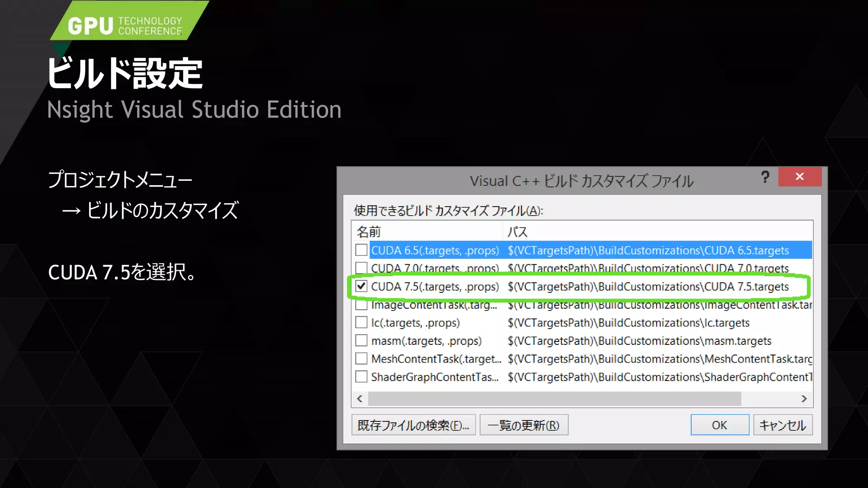Click the lc.targets path cell
The width and height of the screenshot is (868, 488).
pos(629,322)
